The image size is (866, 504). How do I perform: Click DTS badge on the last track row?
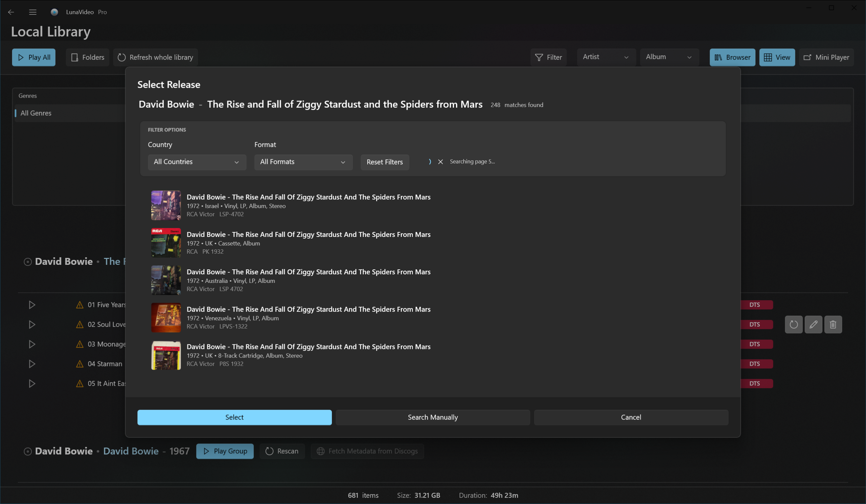point(757,384)
